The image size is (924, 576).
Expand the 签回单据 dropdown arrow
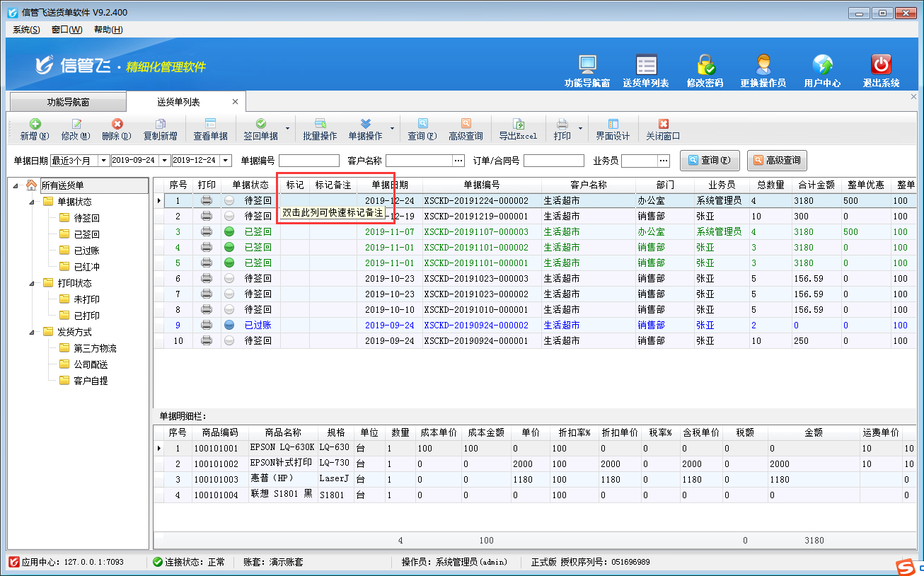[x=287, y=129]
